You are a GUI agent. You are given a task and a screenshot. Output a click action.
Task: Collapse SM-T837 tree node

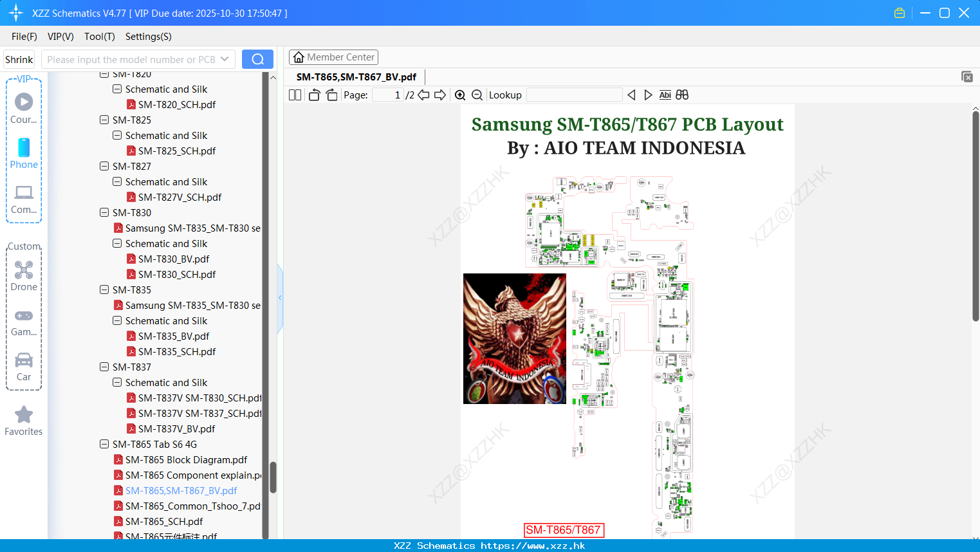[x=104, y=367]
